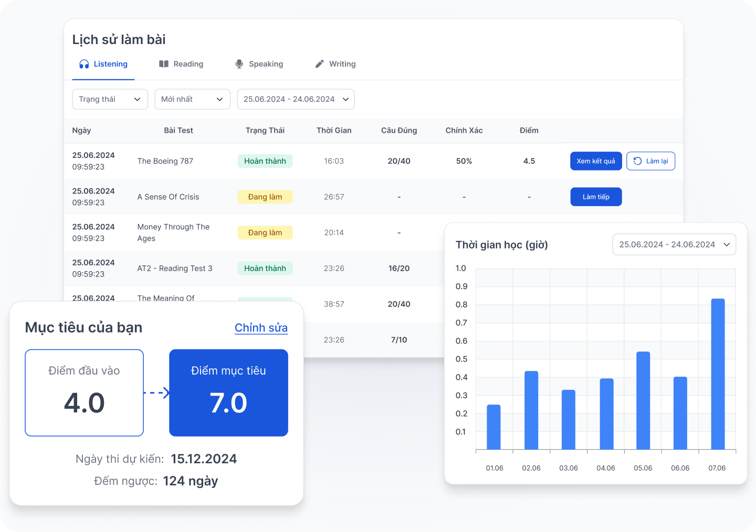Click the pencil Writing icon
This screenshot has height=532, width=756.
[x=319, y=64]
